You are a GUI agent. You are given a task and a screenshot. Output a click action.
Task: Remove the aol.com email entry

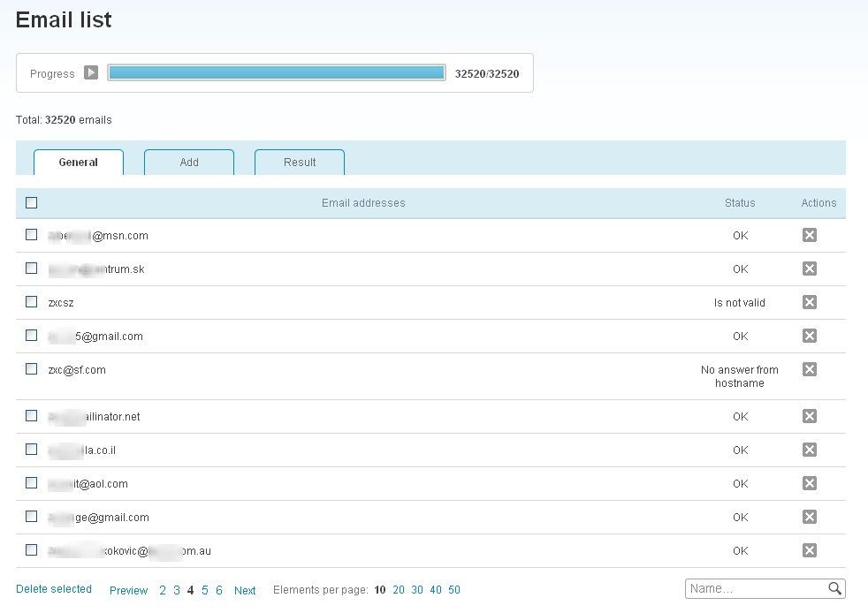point(809,483)
